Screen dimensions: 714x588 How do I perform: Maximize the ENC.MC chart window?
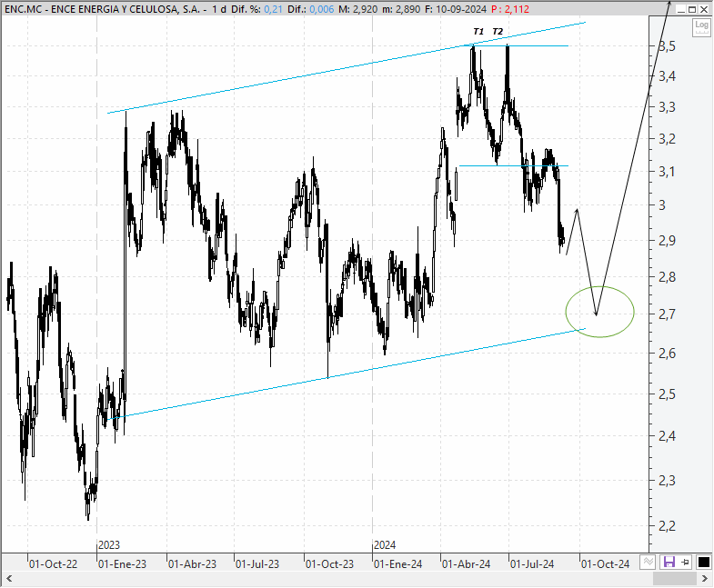(x=692, y=9)
